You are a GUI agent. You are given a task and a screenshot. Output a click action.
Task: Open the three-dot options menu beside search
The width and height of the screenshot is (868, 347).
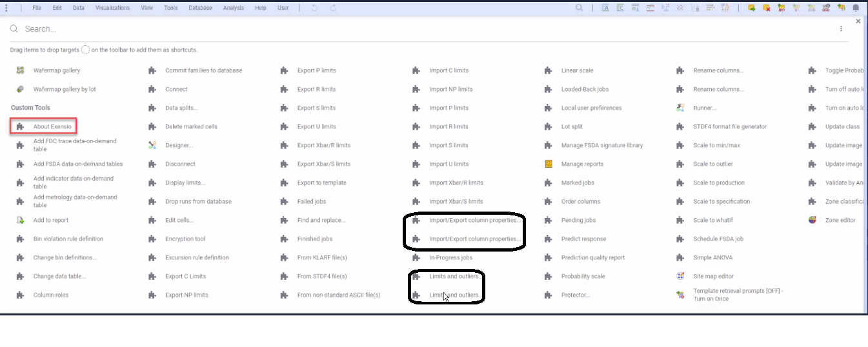tap(841, 28)
